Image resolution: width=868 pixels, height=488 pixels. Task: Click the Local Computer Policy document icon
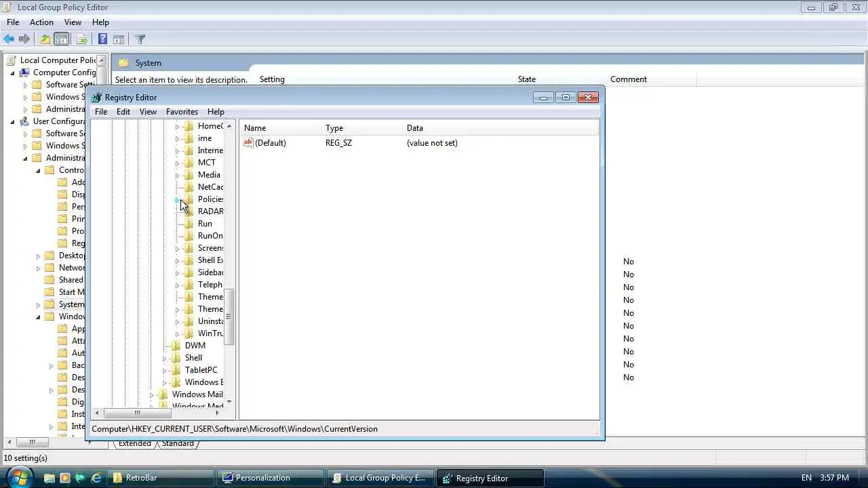coord(12,60)
